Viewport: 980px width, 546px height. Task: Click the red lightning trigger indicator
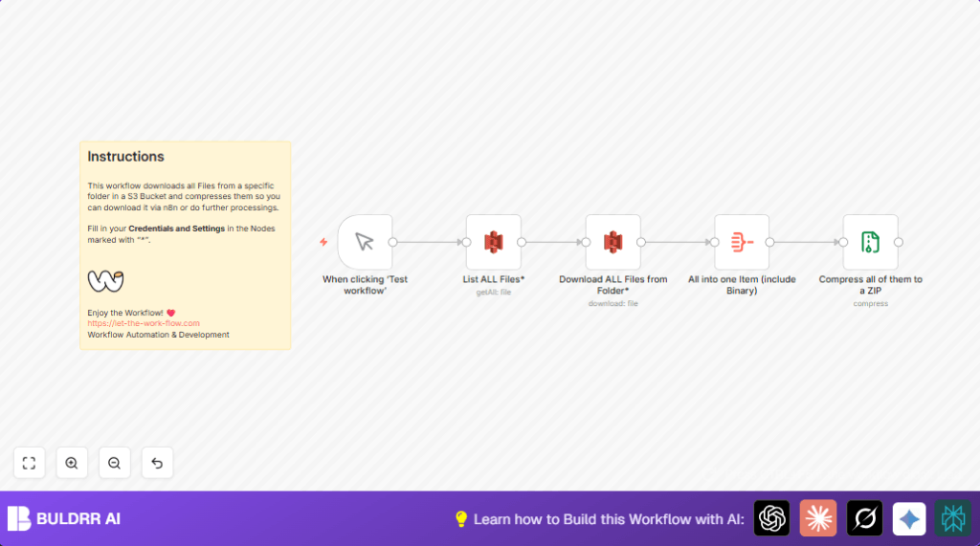[323, 242]
